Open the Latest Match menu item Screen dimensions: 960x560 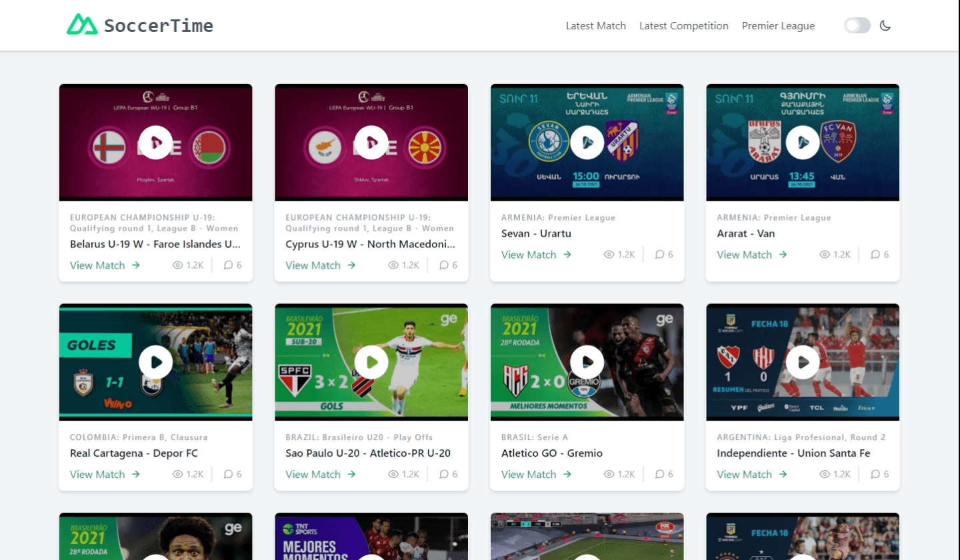click(595, 26)
